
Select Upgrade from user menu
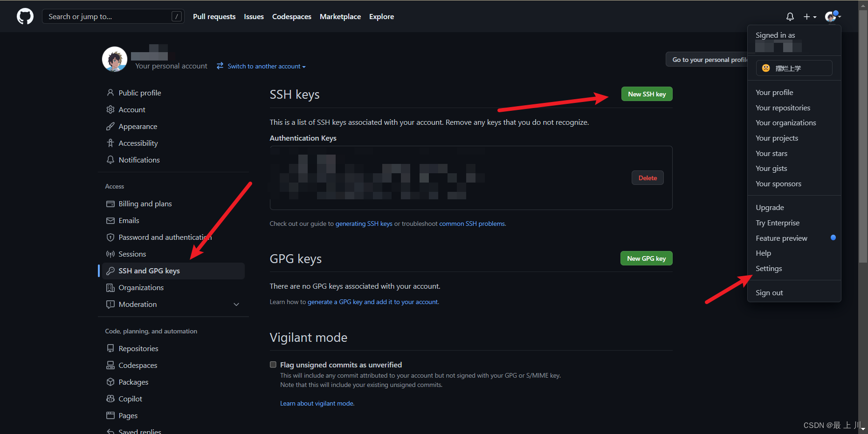click(794, 207)
